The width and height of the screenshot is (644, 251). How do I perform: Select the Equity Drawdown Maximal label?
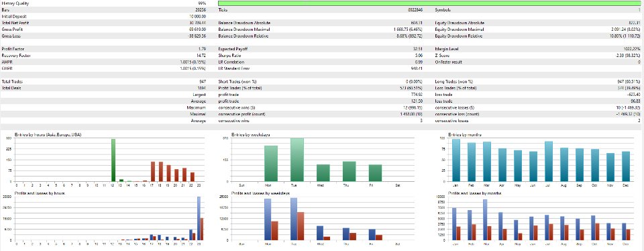[x=460, y=30]
